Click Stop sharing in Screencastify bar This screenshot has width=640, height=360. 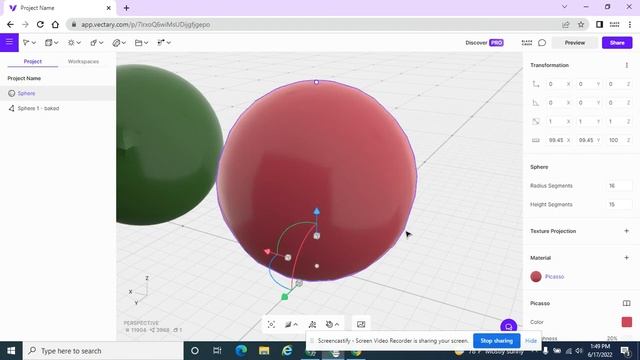(496, 340)
